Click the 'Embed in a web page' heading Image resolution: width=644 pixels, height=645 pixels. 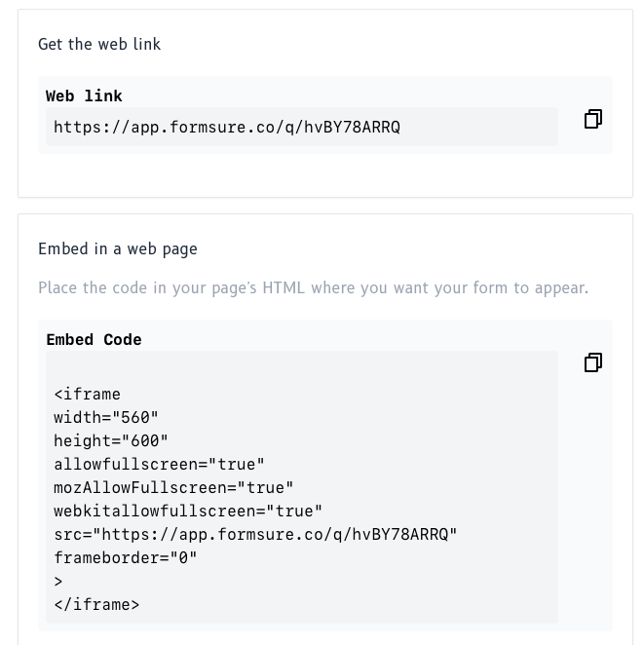click(x=118, y=248)
